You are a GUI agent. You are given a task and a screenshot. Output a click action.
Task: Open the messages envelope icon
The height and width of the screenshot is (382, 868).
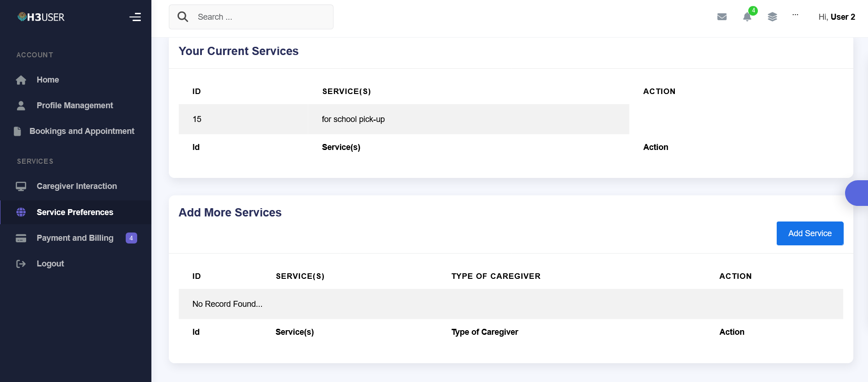coord(722,17)
